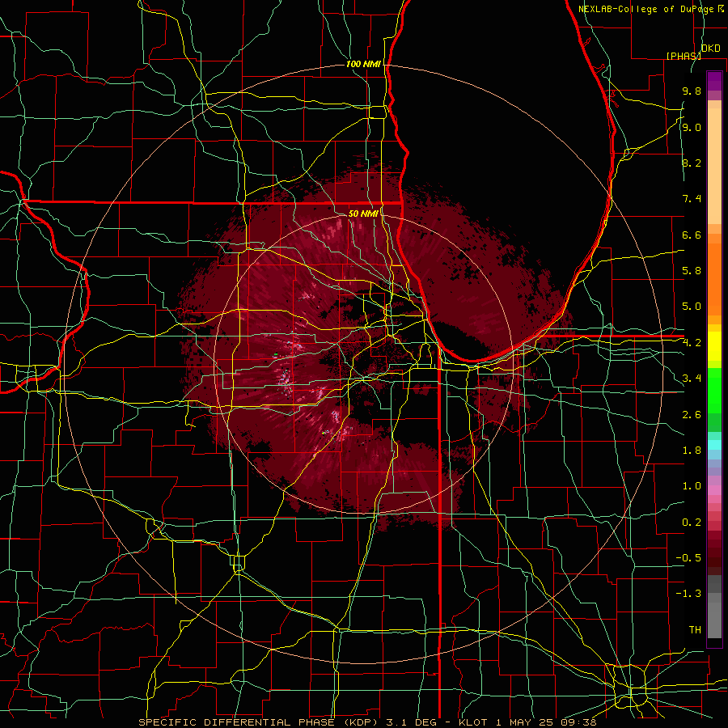Click the 1.0 value on the scale

(692, 486)
